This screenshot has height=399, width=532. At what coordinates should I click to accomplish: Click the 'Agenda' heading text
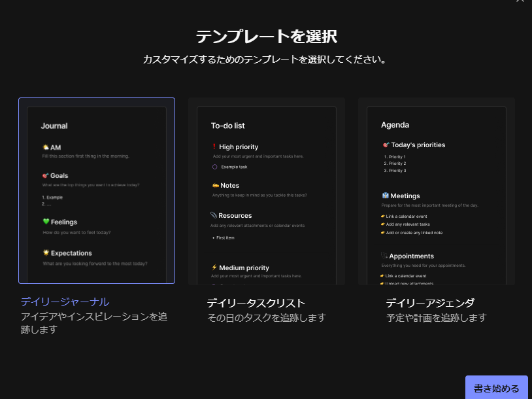pyautogui.click(x=395, y=125)
